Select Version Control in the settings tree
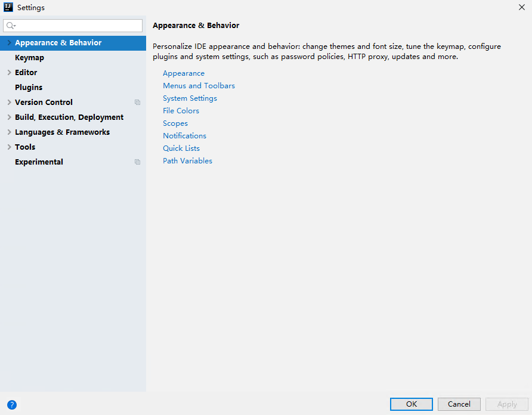The image size is (532, 415). coord(73,103)
